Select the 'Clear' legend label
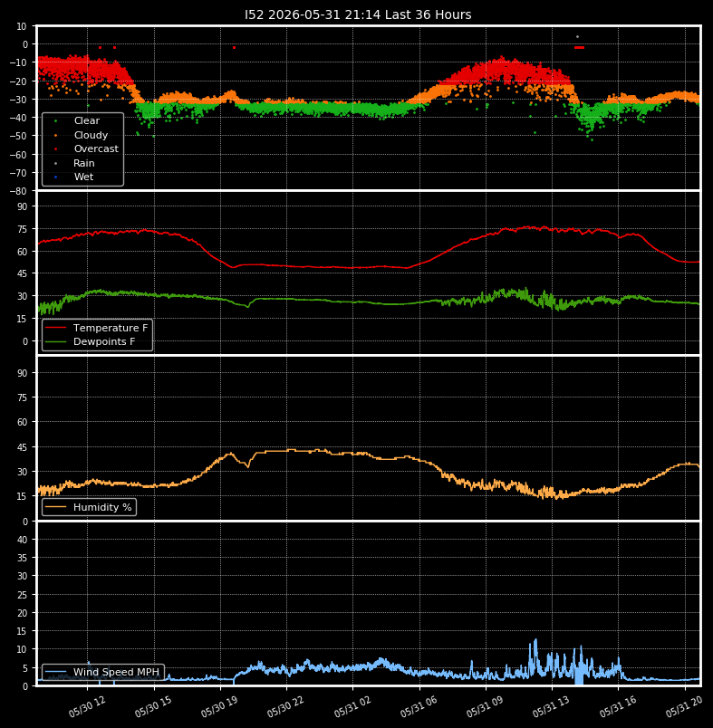The height and width of the screenshot is (728, 713). 87,120
